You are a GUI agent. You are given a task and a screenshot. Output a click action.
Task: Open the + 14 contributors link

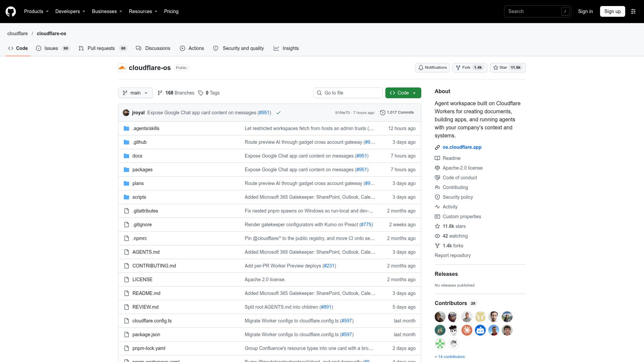[450, 357]
